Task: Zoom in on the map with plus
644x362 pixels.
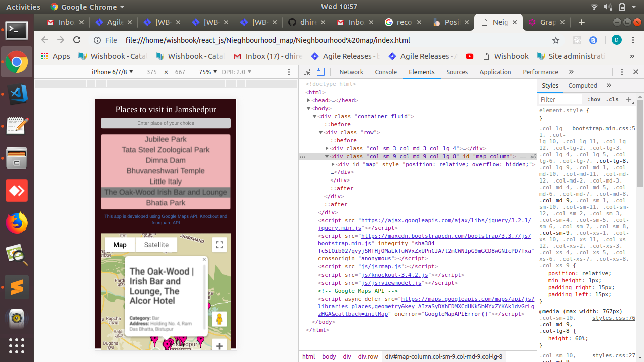Action: pyautogui.click(x=219, y=346)
